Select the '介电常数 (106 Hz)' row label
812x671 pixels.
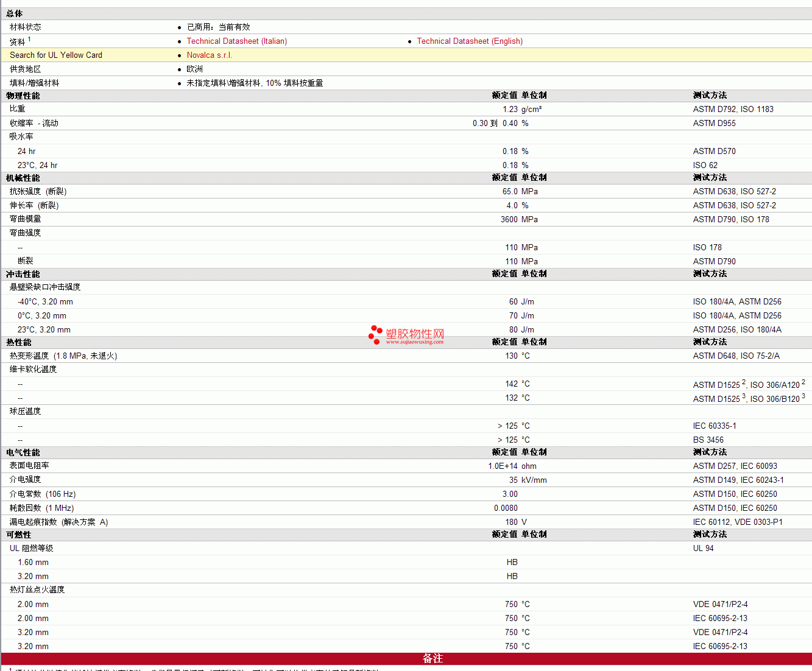43,494
